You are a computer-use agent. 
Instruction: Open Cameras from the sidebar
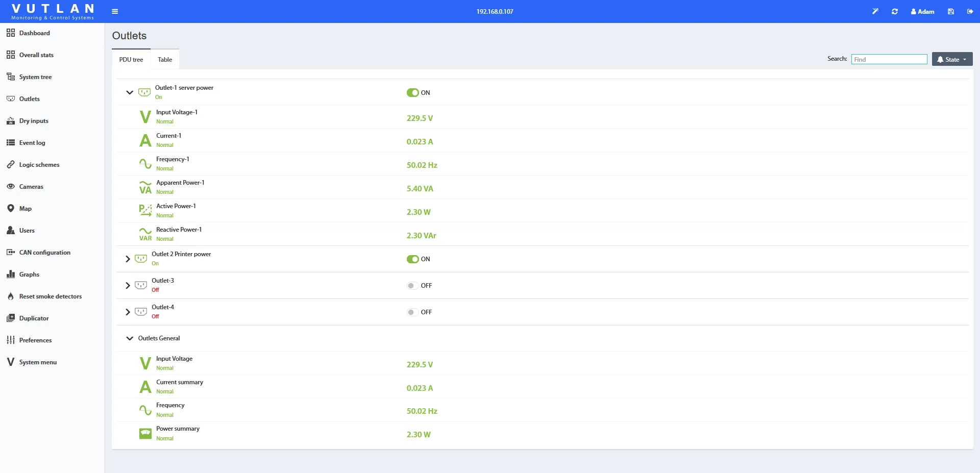coord(31,187)
